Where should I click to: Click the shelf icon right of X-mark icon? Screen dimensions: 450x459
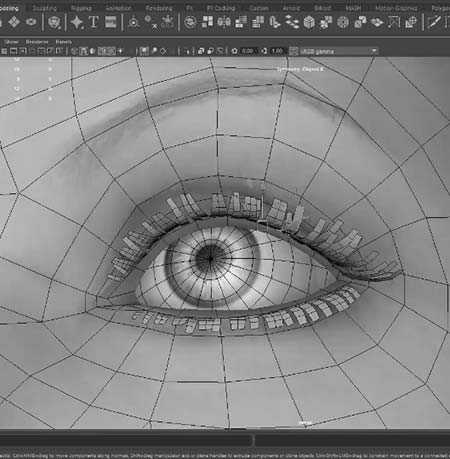[168, 22]
